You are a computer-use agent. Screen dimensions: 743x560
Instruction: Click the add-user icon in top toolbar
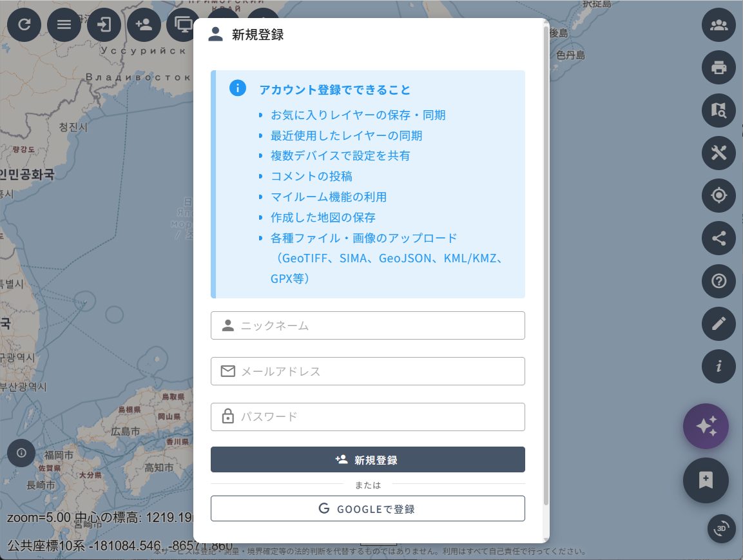144,25
